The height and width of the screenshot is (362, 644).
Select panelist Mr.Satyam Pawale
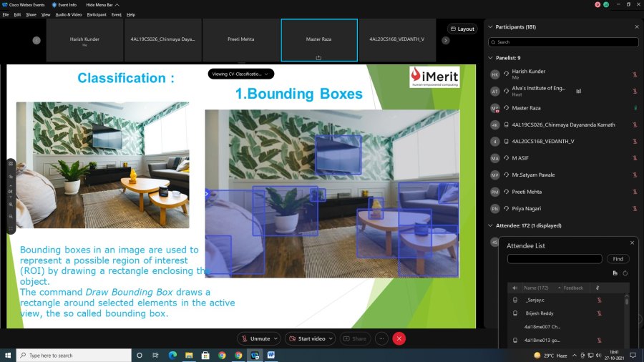pos(563,175)
